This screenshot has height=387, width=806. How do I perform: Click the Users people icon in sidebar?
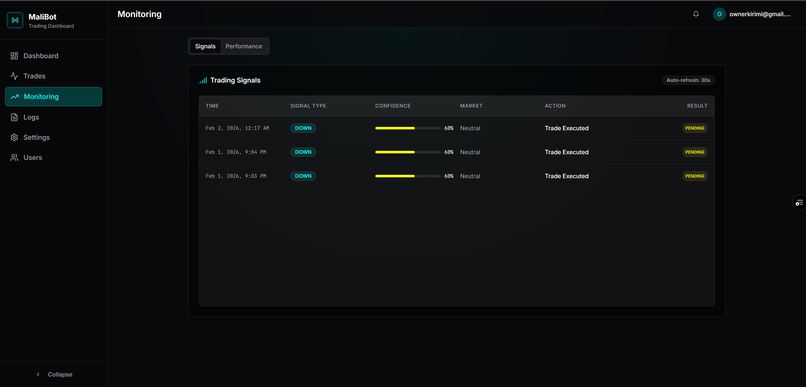tap(14, 158)
